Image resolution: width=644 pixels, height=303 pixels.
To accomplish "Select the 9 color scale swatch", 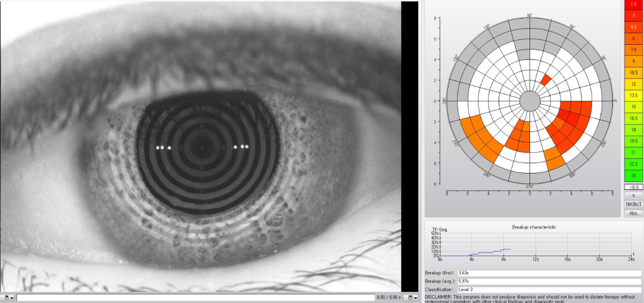I will coord(634,61).
